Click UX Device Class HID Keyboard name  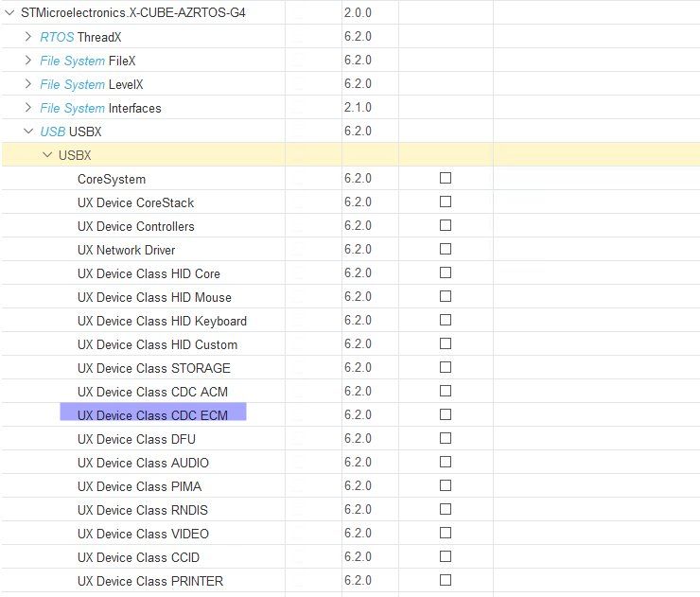click(x=162, y=321)
